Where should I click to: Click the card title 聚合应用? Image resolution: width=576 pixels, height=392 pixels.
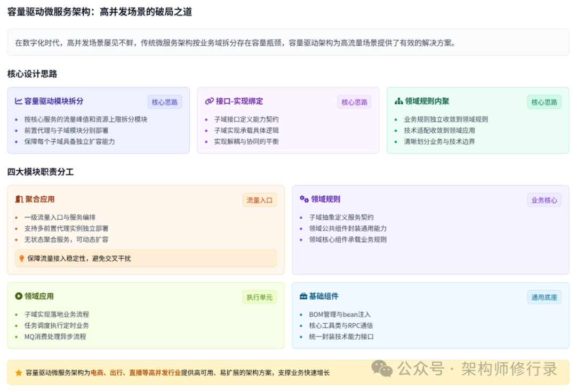tap(39, 199)
